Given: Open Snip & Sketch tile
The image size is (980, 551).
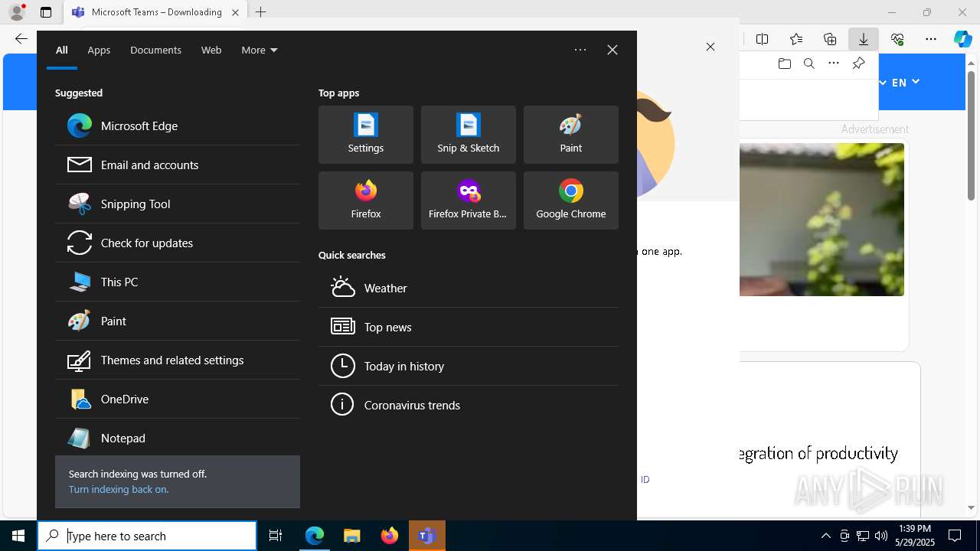Looking at the screenshot, I should 469,135.
